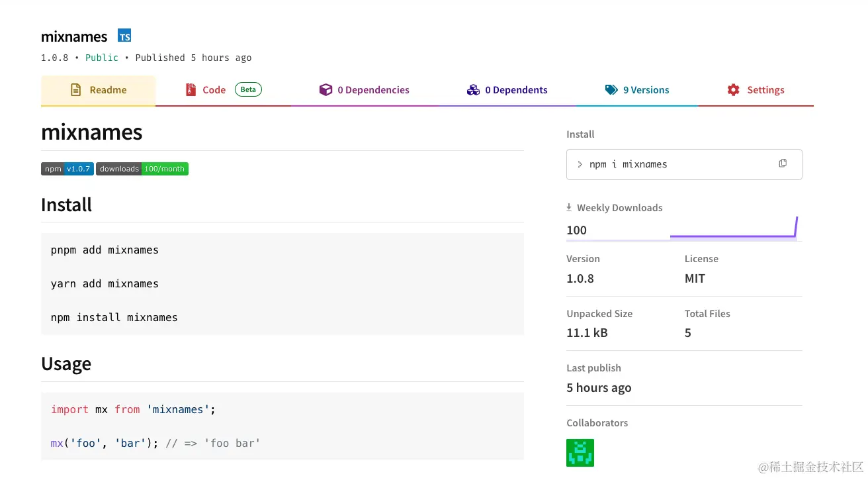Click the License label
Viewport: 868px width, 478px height.
coord(701,259)
